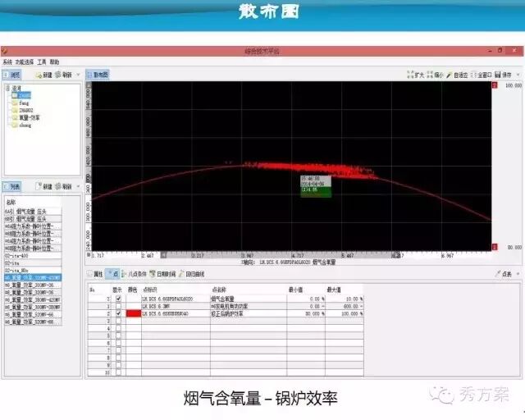Click the 10.00 % max value cell
The image size is (525, 420).
point(345,299)
